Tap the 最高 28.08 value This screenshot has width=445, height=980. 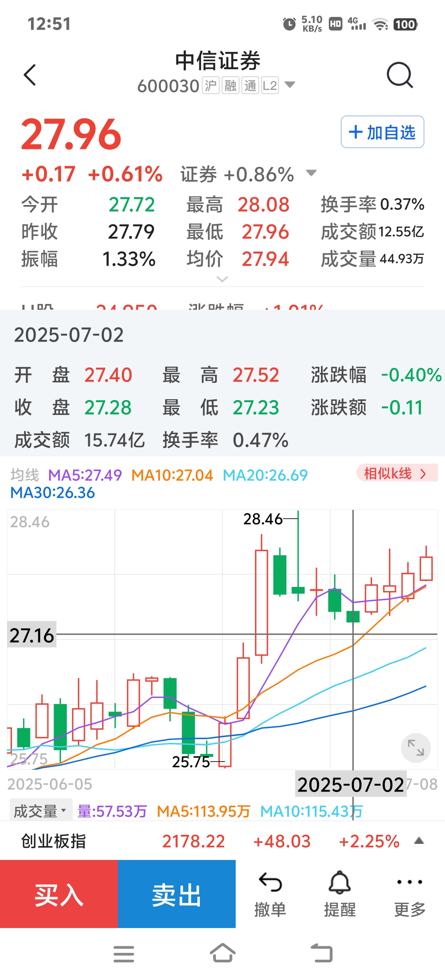[263, 205]
